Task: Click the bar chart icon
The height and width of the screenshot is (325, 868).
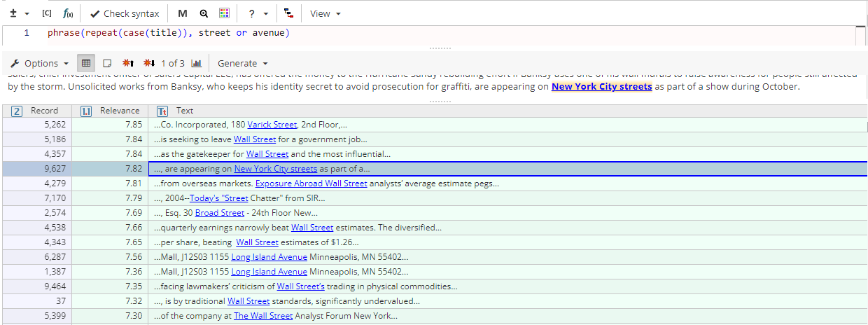Action: tap(197, 63)
